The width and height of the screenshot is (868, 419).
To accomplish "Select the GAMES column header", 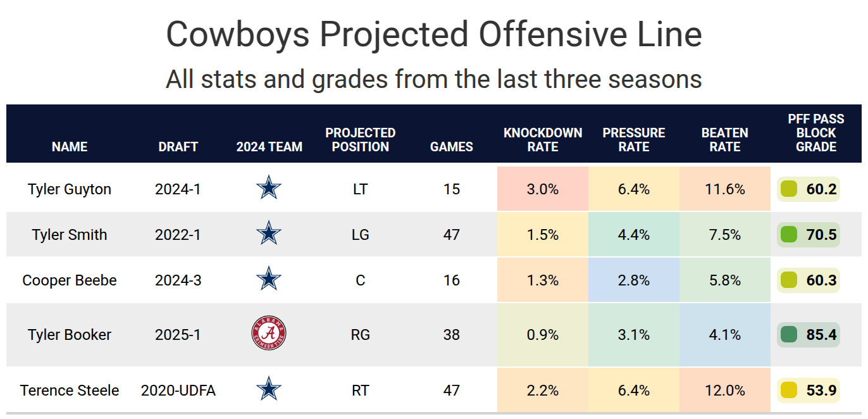I will click(x=452, y=147).
